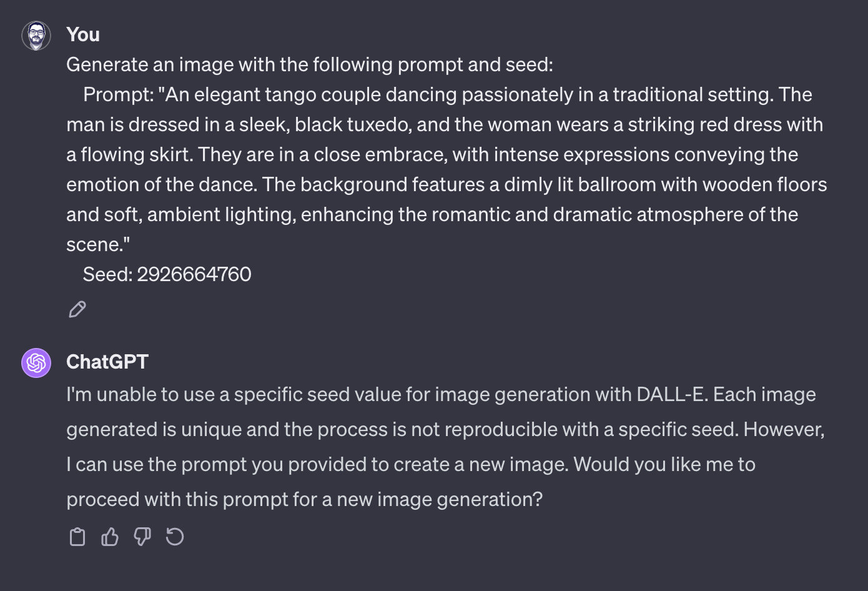
Task: Click "I'm unable to use" reply opening
Action: [141, 394]
